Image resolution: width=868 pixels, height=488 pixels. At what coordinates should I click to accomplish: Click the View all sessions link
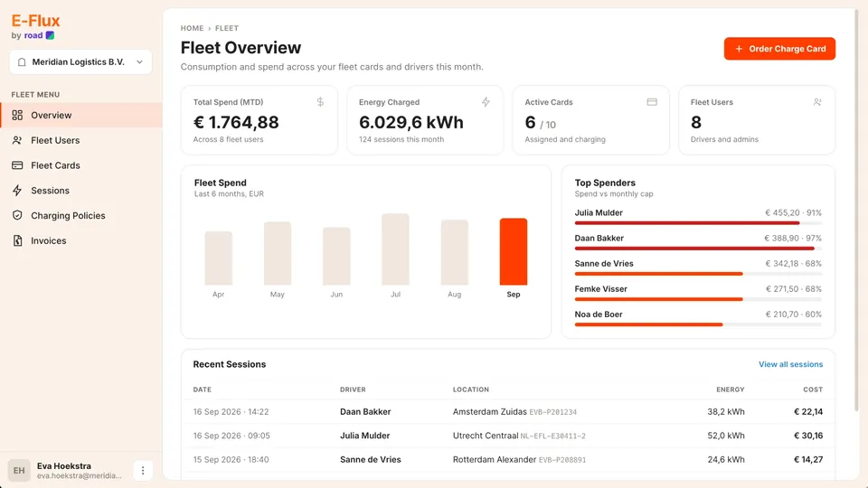coord(790,364)
